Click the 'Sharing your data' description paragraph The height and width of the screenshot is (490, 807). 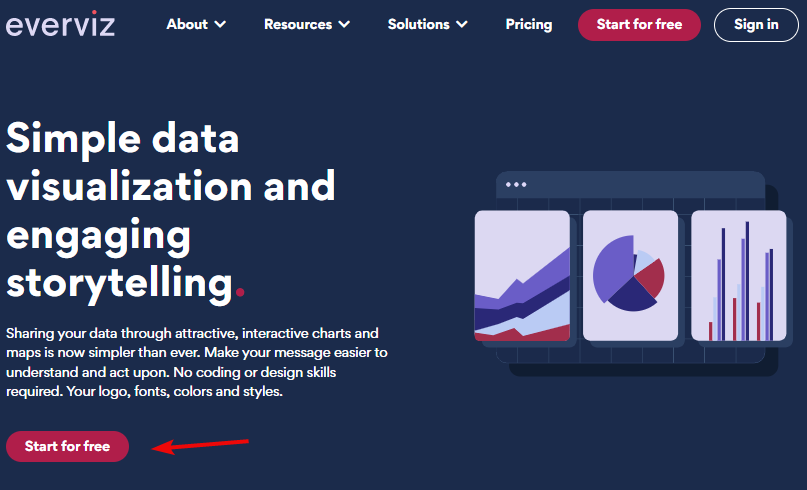(x=197, y=362)
